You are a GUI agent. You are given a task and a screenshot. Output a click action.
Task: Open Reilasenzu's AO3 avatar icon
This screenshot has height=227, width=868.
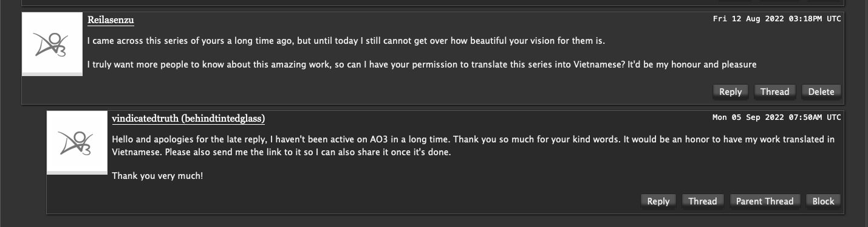(52, 44)
